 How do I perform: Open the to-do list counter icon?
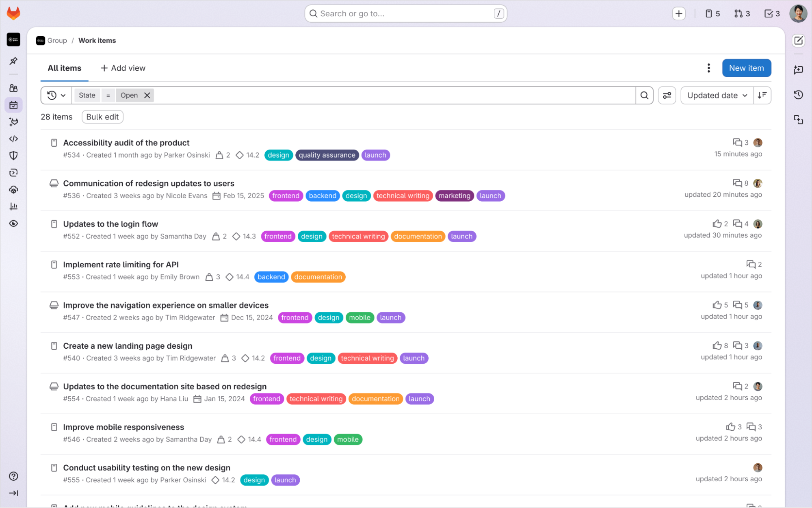772,13
